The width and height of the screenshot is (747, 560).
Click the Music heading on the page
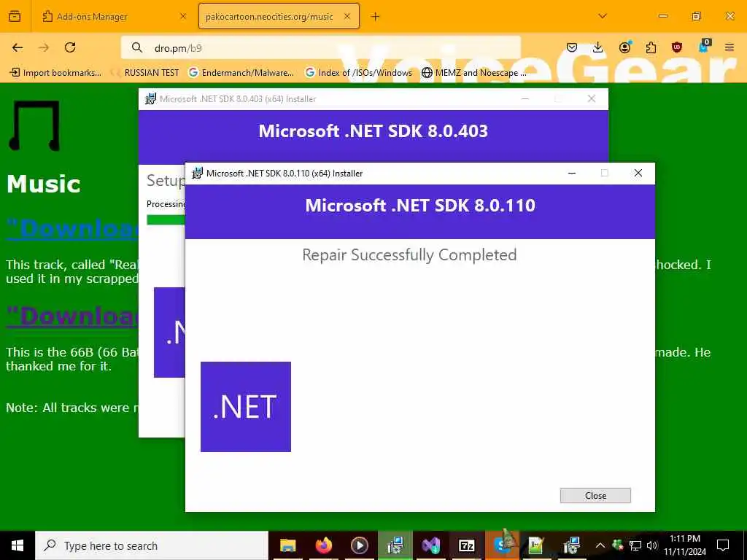tap(43, 184)
